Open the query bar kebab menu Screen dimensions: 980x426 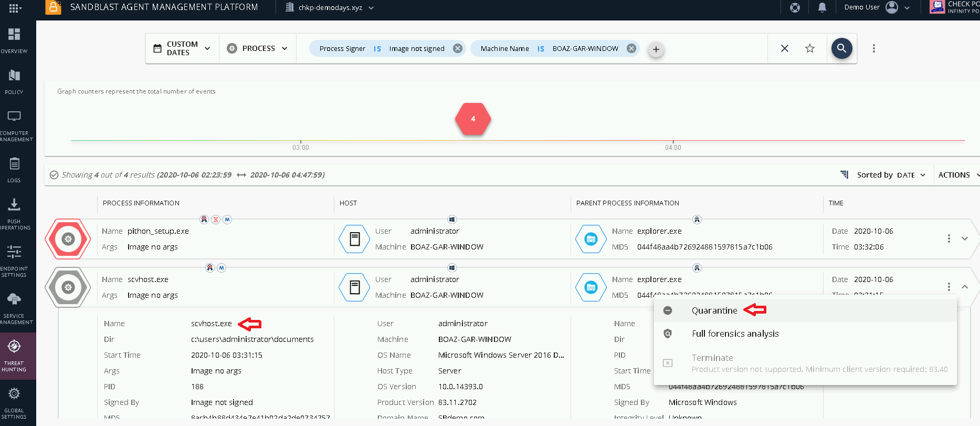874,48
